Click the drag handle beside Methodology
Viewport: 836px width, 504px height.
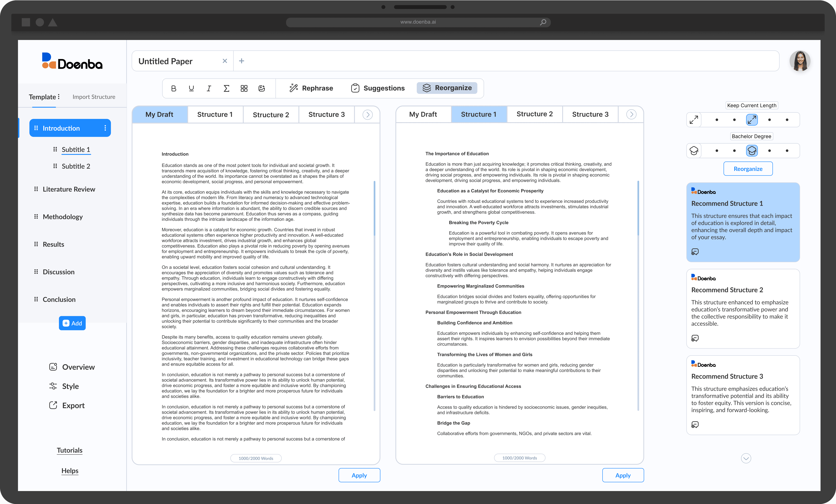pyautogui.click(x=36, y=217)
